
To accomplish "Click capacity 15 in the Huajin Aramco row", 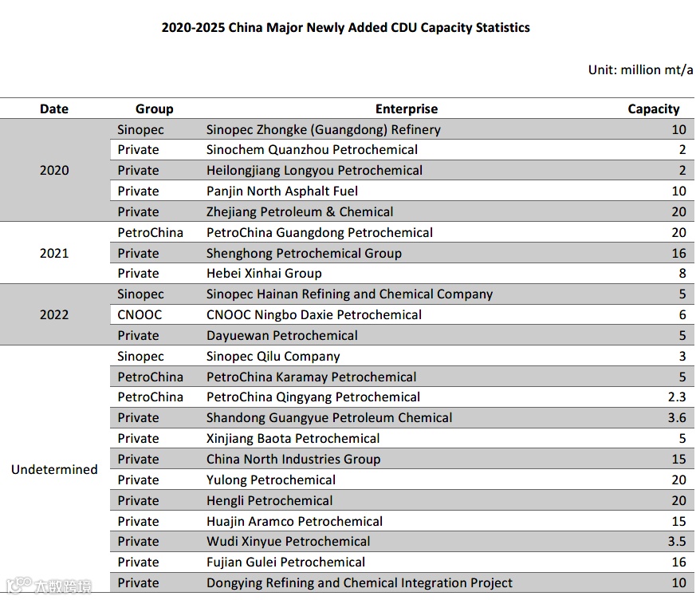I will (x=678, y=522).
